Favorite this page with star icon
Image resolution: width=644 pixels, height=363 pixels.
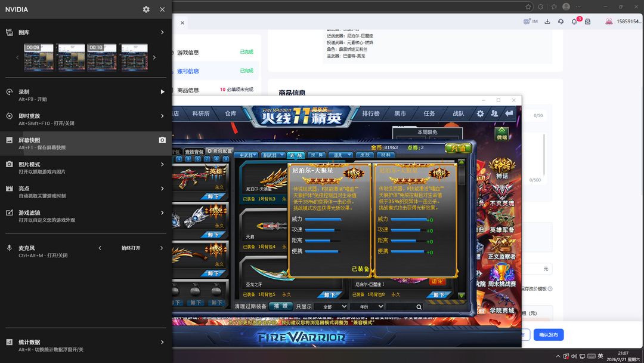click(528, 7)
